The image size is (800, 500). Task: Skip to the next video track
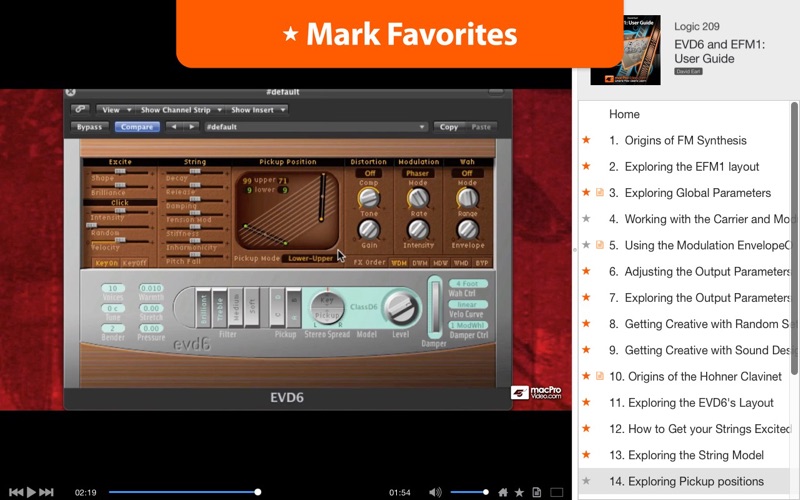tap(46, 492)
